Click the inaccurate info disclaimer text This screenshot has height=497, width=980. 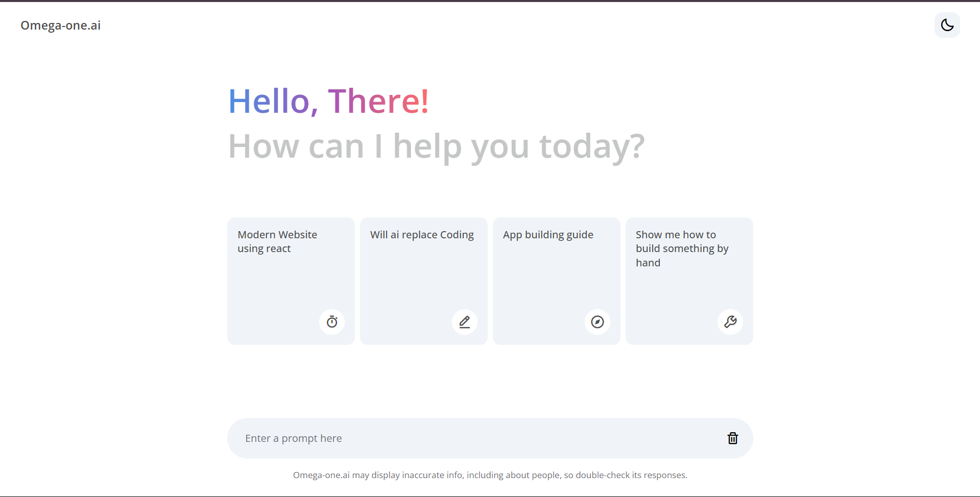point(490,475)
